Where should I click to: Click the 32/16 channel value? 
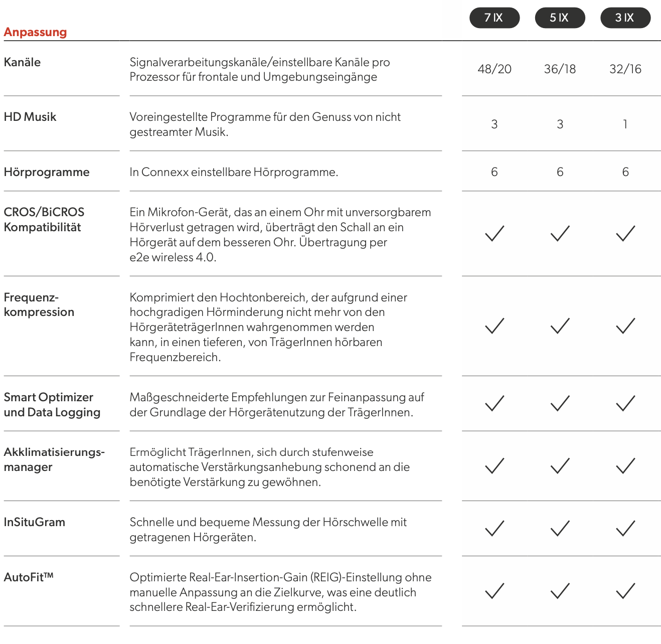(625, 69)
